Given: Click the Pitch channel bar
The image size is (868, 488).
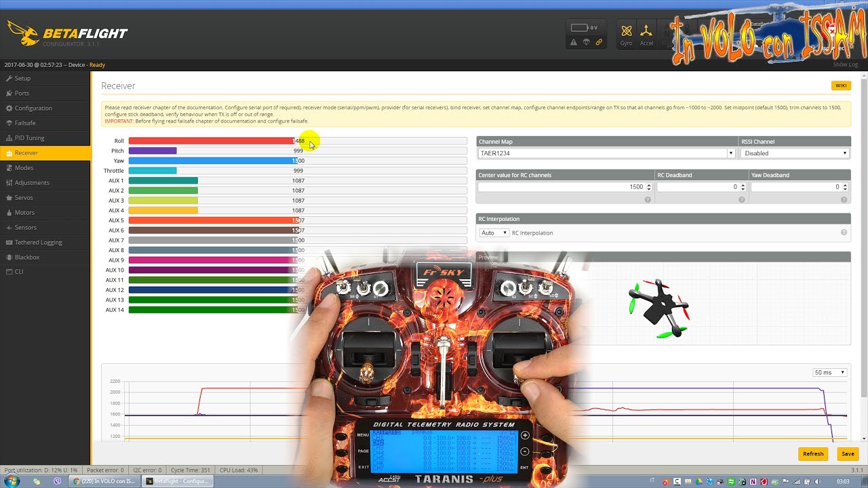Looking at the screenshot, I should (x=298, y=150).
